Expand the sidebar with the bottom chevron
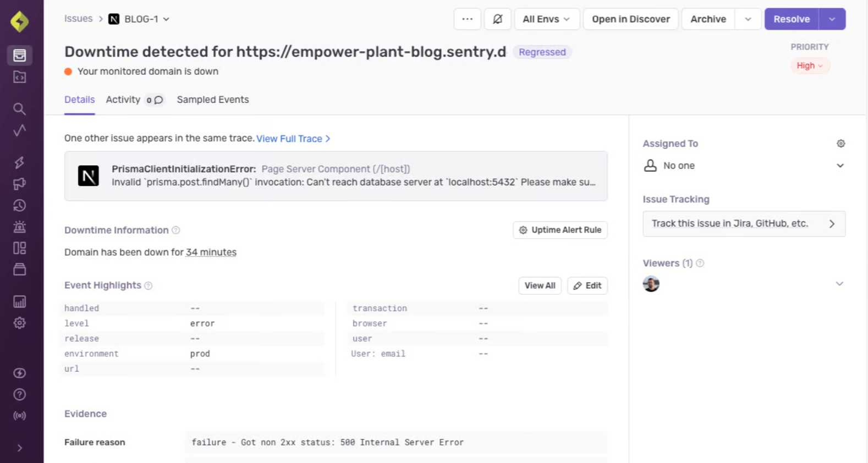 19,448
